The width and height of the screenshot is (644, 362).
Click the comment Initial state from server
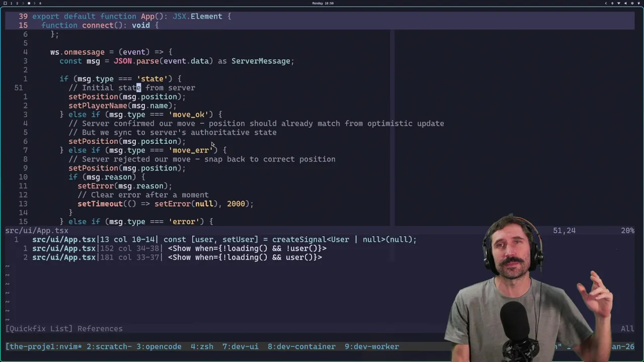pyautogui.click(x=132, y=88)
